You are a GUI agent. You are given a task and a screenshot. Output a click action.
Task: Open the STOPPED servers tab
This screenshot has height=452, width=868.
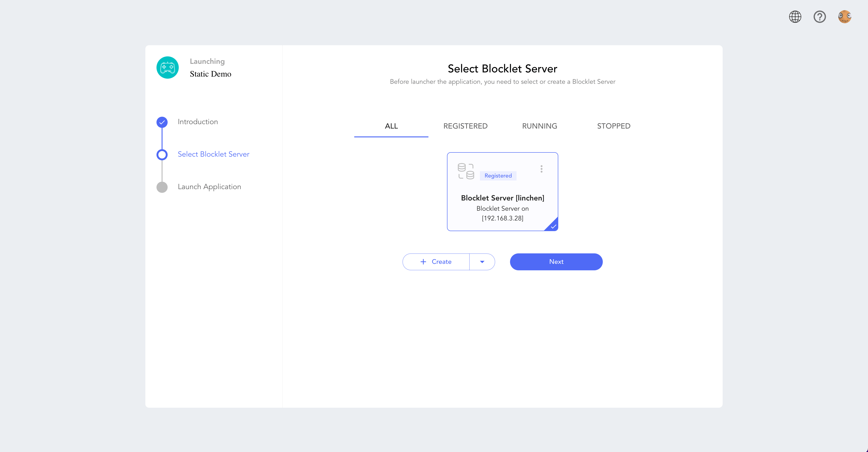[x=614, y=126]
